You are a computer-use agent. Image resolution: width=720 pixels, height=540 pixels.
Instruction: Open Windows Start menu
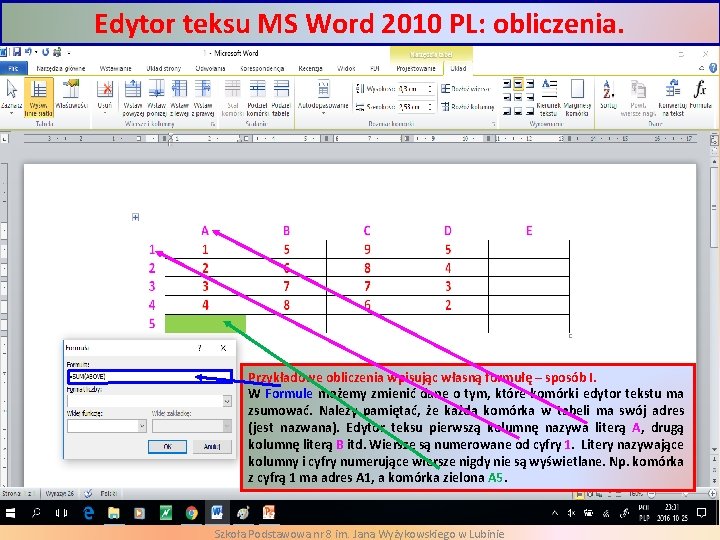(x=10, y=513)
